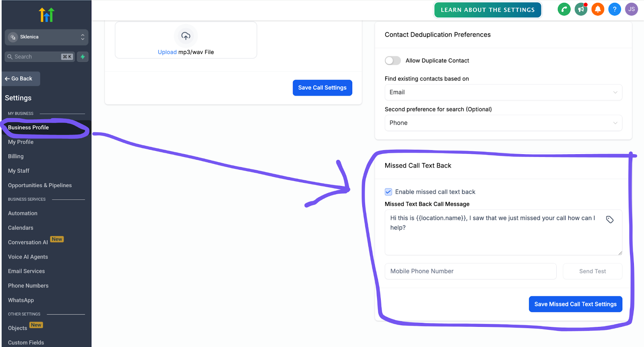Click Contact Deduplication Preferences heading
The height and width of the screenshot is (347, 644).
[x=438, y=35]
